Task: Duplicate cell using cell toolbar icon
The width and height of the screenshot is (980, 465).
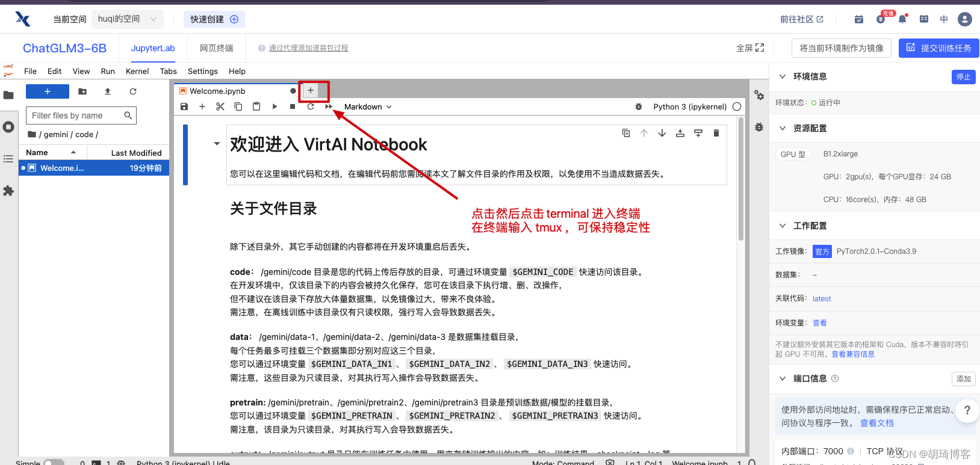Action: [626, 133]
